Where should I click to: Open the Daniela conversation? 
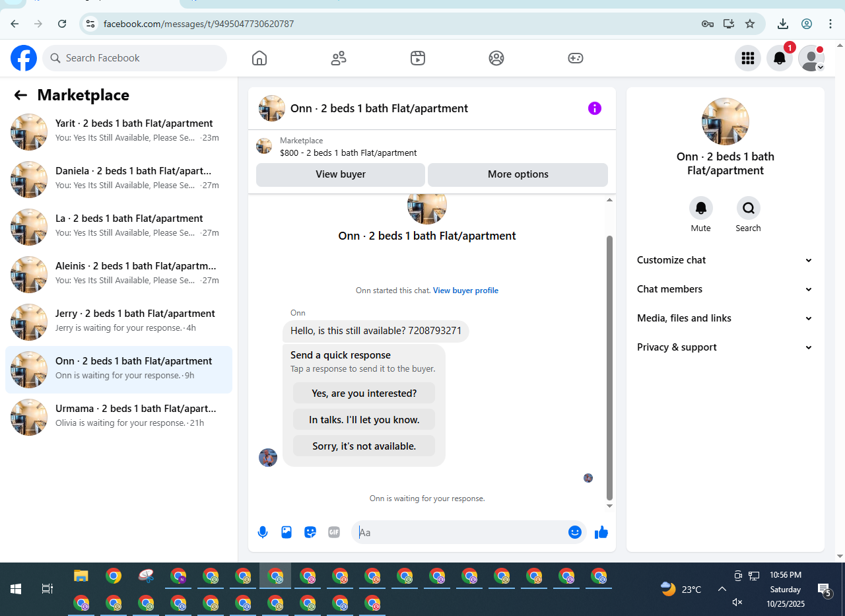pos(119,180)
